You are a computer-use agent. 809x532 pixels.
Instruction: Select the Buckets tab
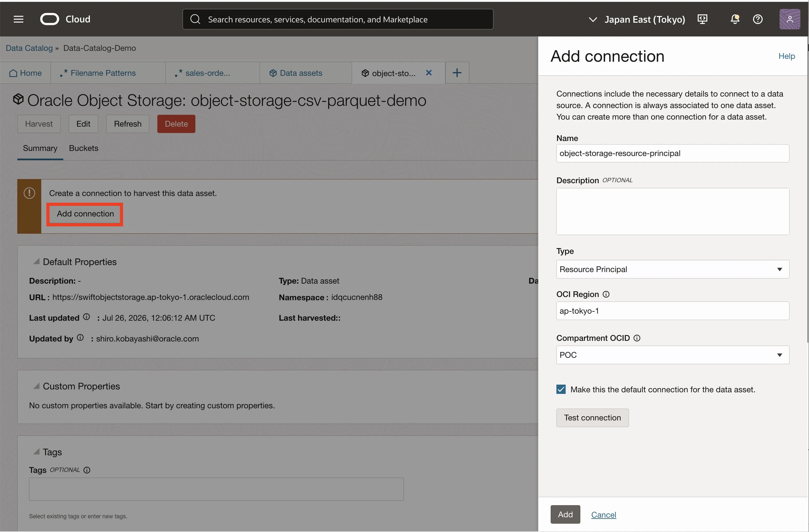(x=84, y=148)
